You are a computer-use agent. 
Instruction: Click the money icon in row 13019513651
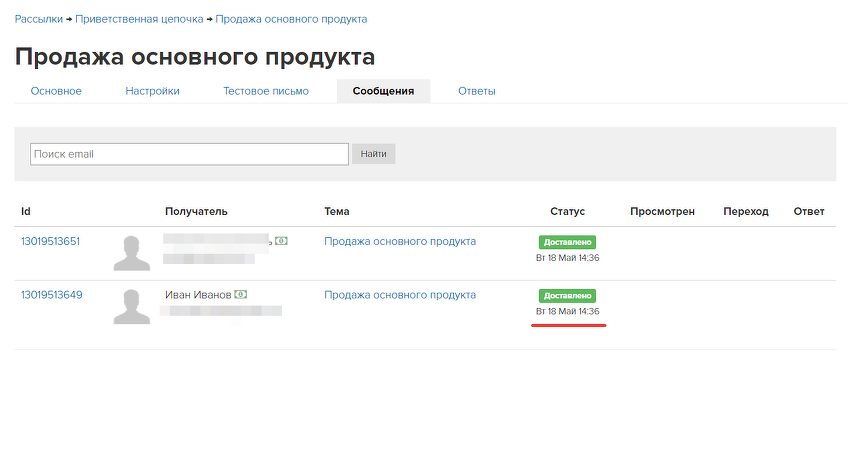(282, 241)
